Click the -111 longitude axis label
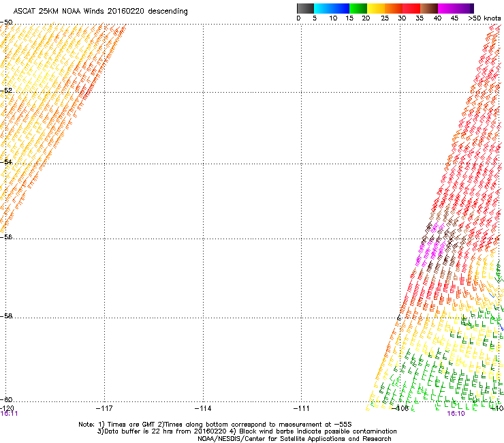The width and height of the screenshot is (504, 443). pos(301,408)
